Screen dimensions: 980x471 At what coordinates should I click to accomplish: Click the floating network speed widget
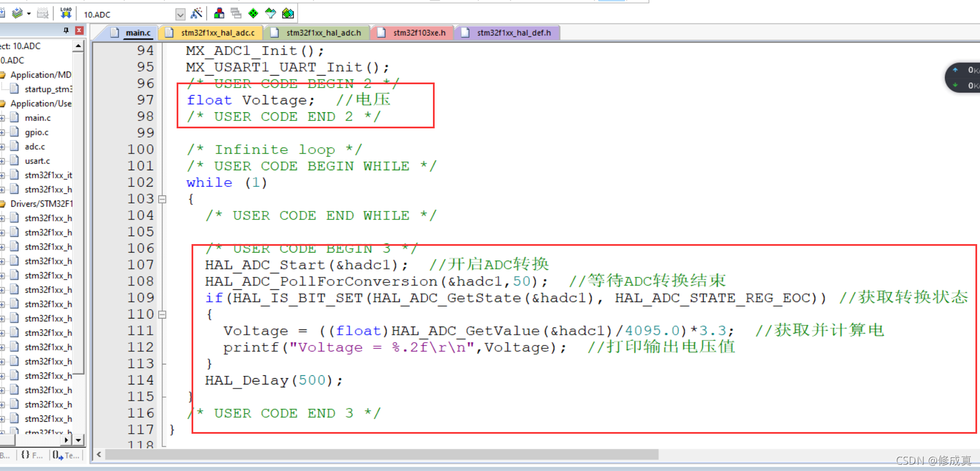[x=963, y=78]
